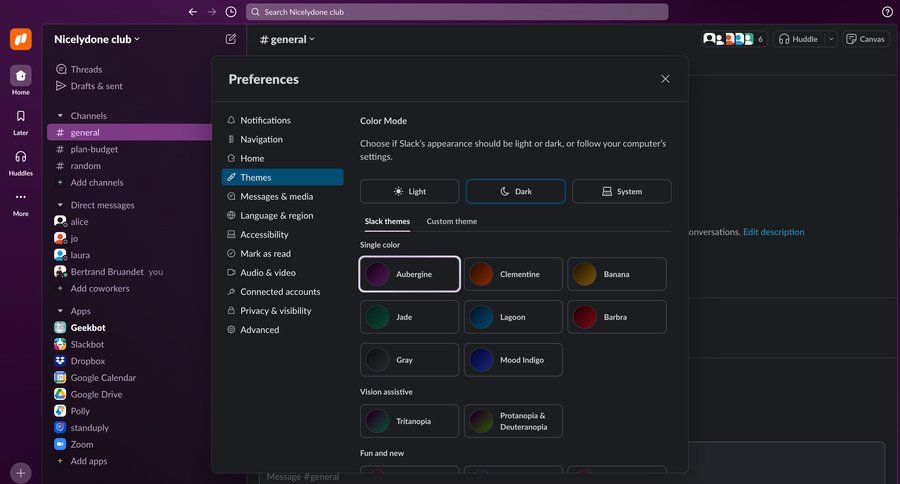Click the Edit description link

(773, 232)
